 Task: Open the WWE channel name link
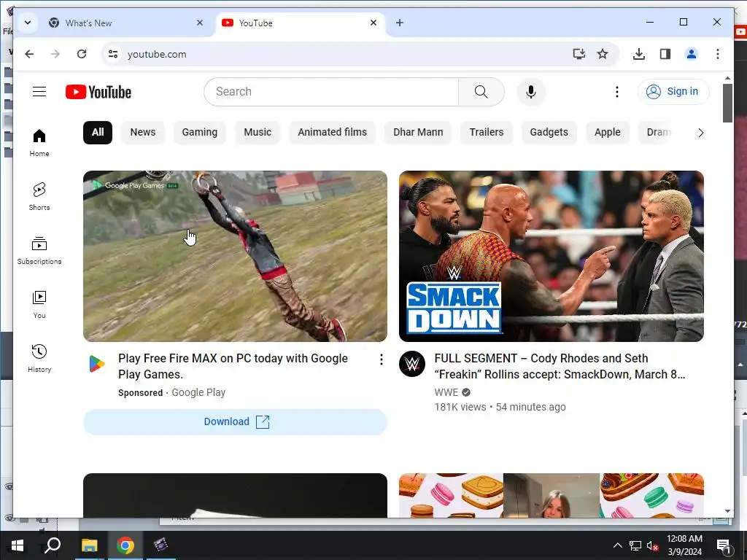446,392
